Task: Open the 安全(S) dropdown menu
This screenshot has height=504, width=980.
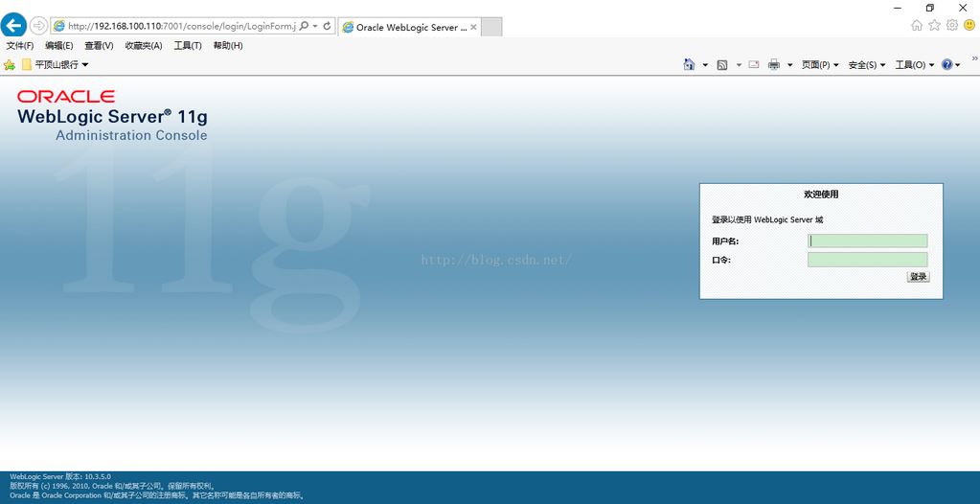Action: point(867,65)
